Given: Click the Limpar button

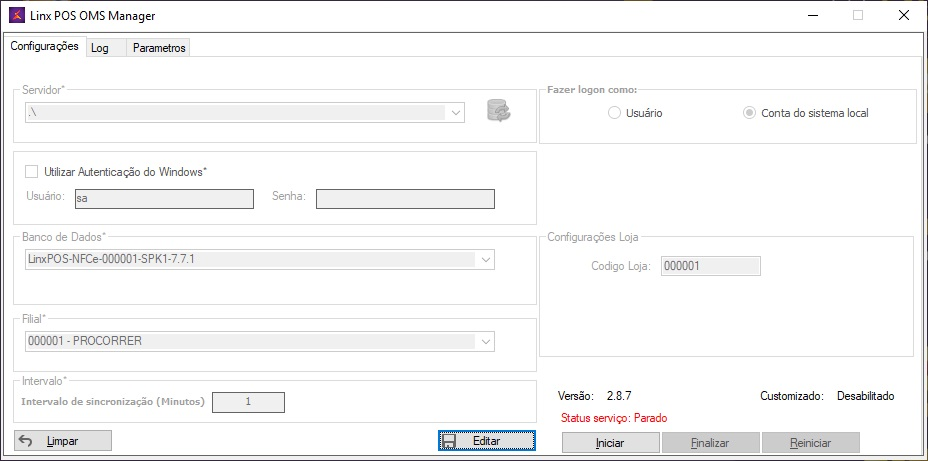Looking at the screenshot, I should click(63, 441).
